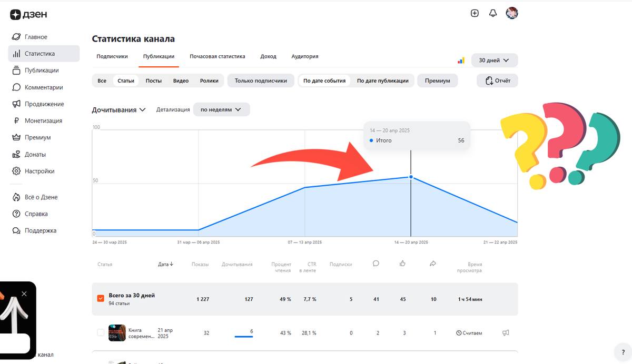632x364 pixels.
Task: Click the CTR в ленте column header
Action: pyautogui.click(x=308, y=267)
